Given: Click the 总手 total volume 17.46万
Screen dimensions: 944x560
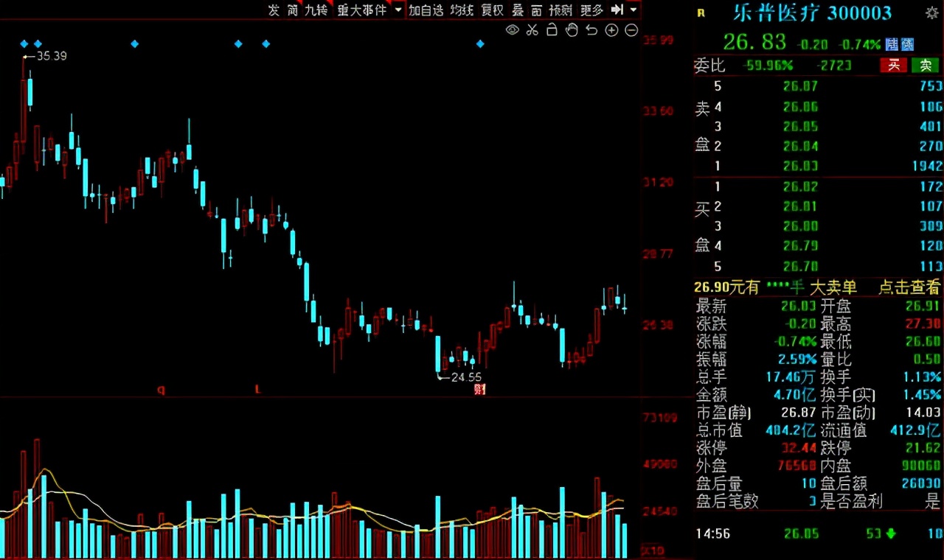Looking at the screenshot, I should point(791,377).
